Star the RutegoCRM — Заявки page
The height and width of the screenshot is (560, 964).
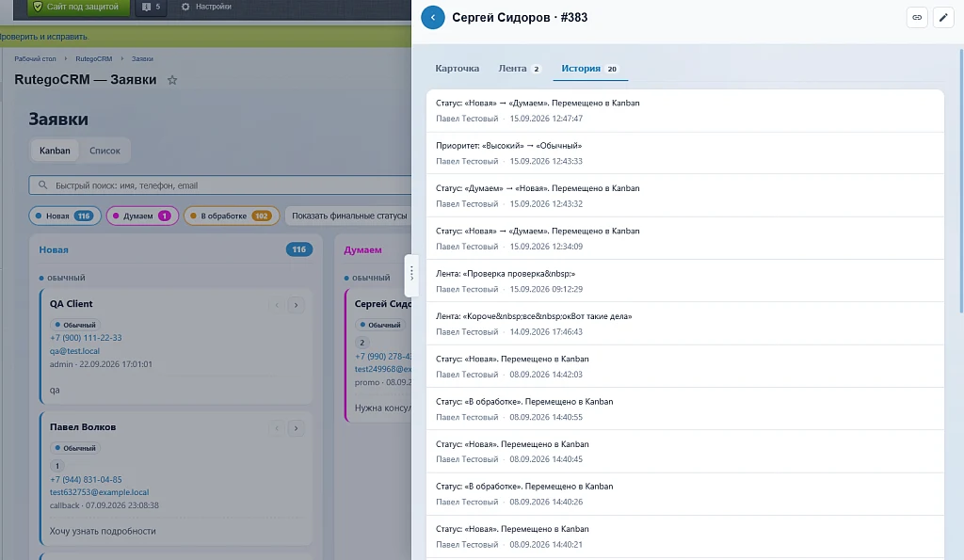[172, 80]
